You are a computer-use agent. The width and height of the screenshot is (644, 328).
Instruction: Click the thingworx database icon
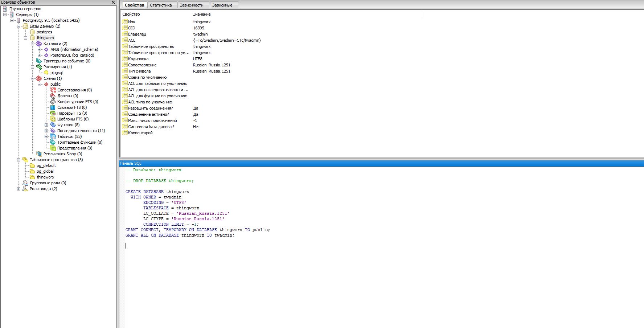click(x=32, y=38)
